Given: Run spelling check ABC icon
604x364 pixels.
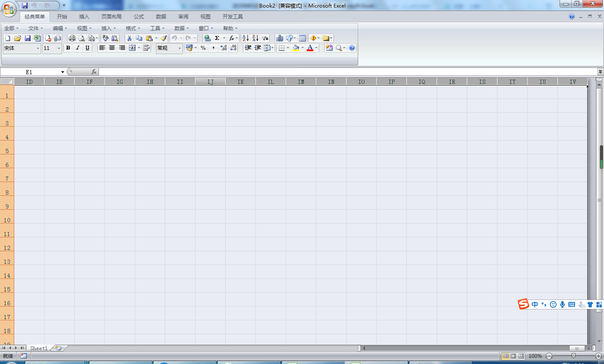Looking at the screenshot, I should point(105,38).
